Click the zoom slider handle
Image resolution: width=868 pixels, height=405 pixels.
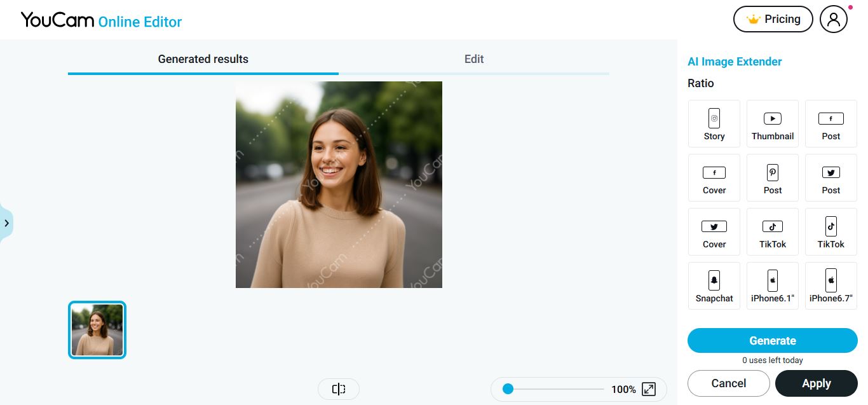pyautogui.click(x=508, y=389)
